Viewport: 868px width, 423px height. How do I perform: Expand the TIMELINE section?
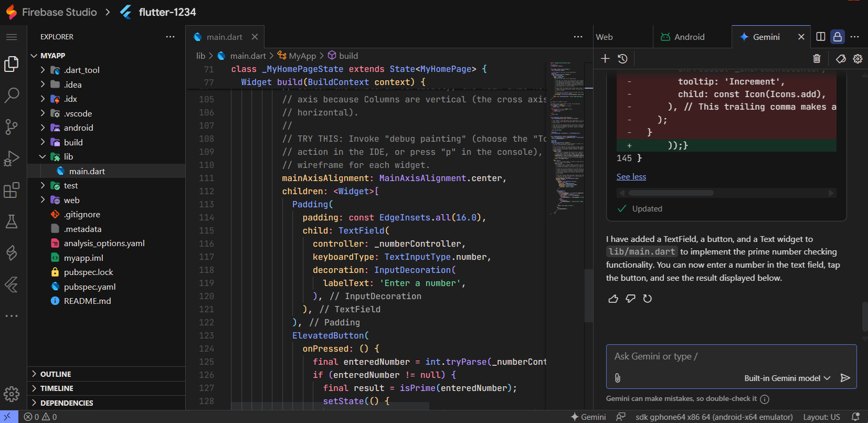[x=107, y=388]
